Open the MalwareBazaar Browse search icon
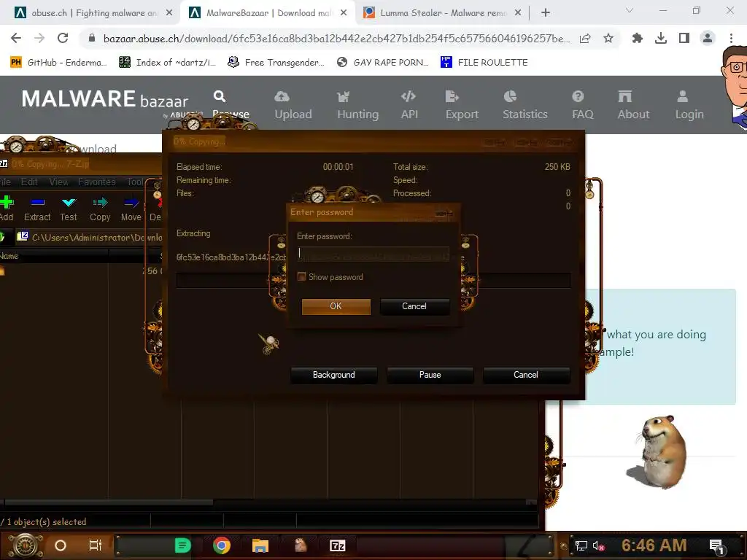Image resolution: width=747 pixels, height=560 pixels. pos(220,97)
